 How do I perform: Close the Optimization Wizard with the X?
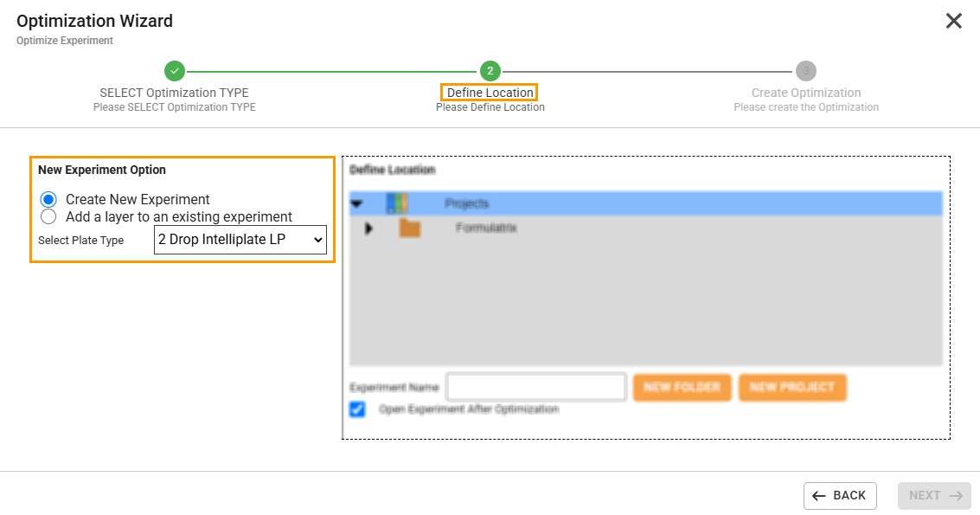point(953,21)
